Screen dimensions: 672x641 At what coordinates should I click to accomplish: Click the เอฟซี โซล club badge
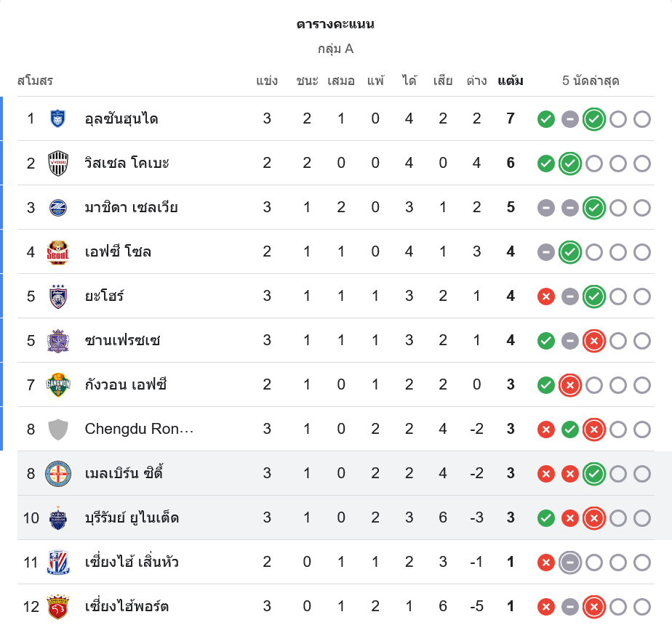click(x=58, y=252)
